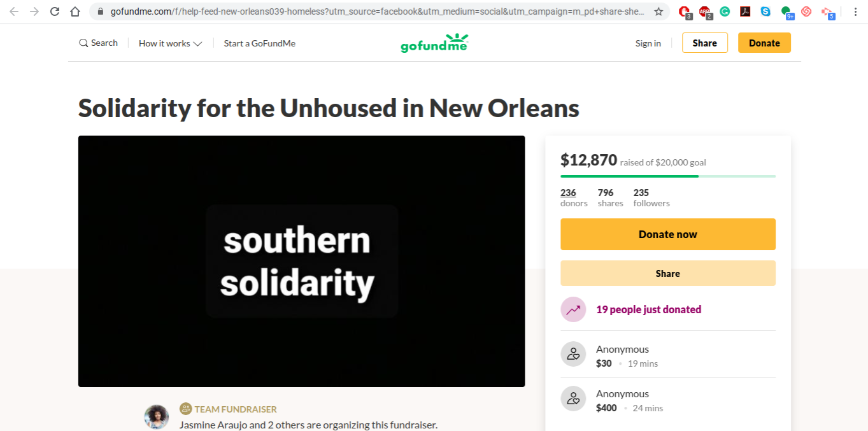Open the Adblock Plus extension

[704, 11]
